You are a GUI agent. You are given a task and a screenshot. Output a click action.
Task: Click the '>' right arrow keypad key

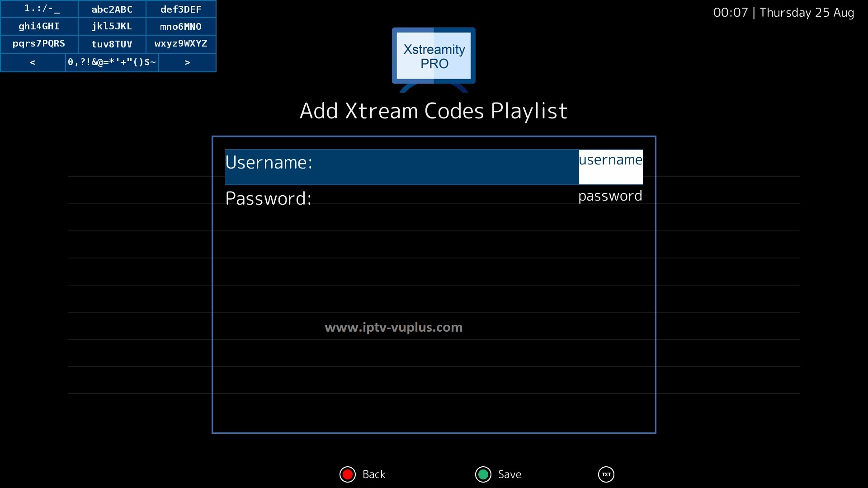point(187,62)
